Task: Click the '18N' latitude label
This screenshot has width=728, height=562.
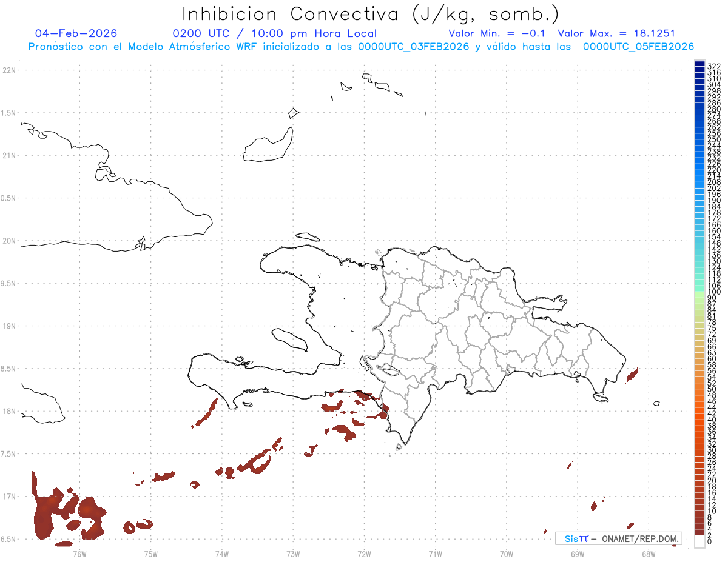Action: 9,411
